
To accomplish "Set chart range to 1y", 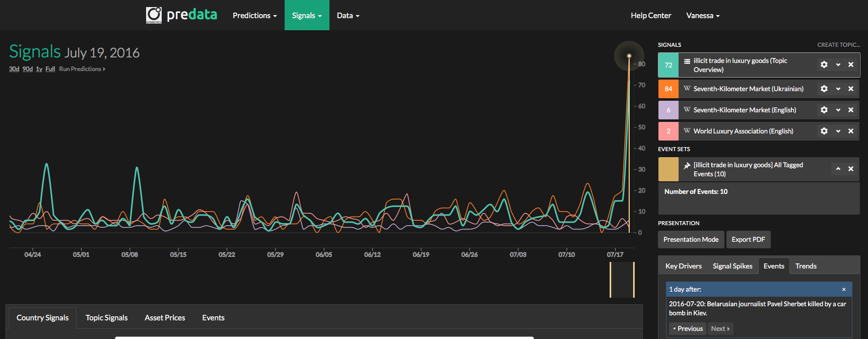I will 39,69.
